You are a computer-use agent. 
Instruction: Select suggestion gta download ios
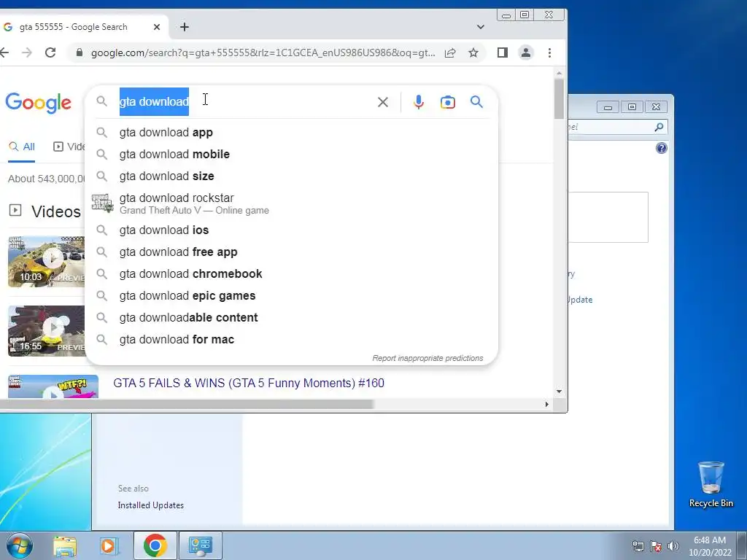click(291, 230)
